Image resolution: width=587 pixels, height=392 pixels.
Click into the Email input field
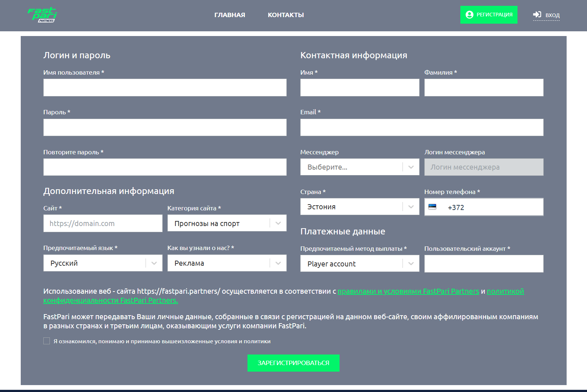tap(421, 127)
